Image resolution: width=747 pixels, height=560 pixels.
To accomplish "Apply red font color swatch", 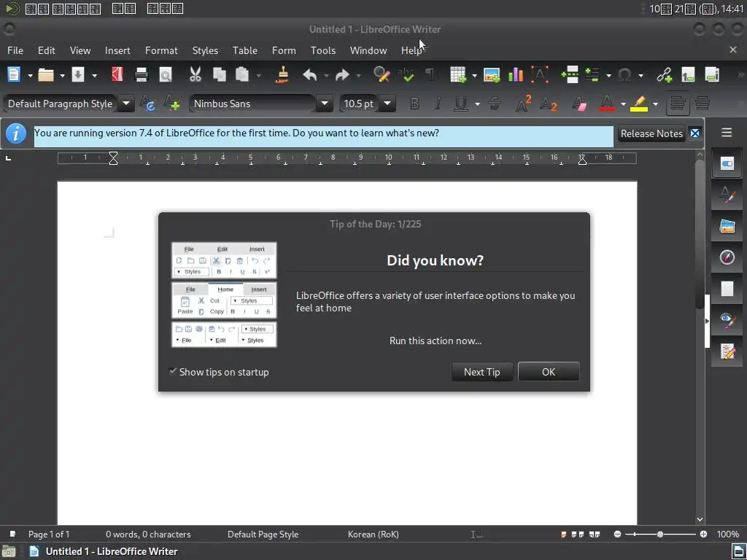I will point(606,104).
